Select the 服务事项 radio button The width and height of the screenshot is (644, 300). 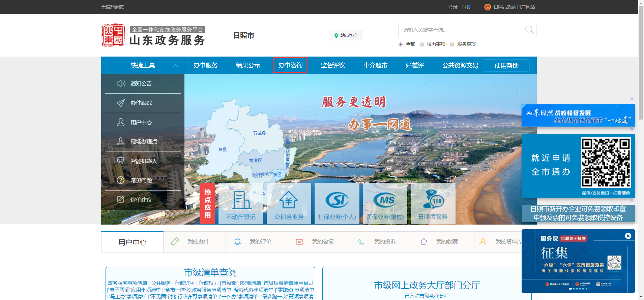pos(452,44)
